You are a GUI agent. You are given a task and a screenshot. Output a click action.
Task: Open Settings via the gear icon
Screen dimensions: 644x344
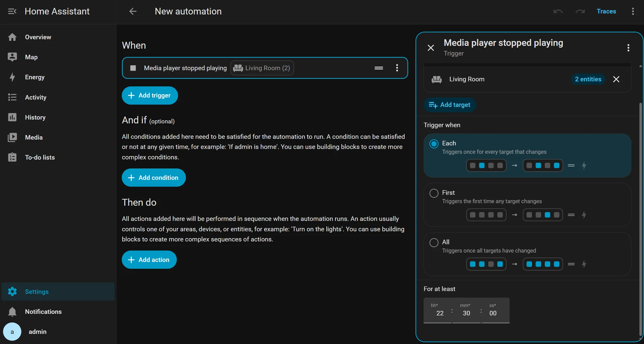(x=12, y=292)
